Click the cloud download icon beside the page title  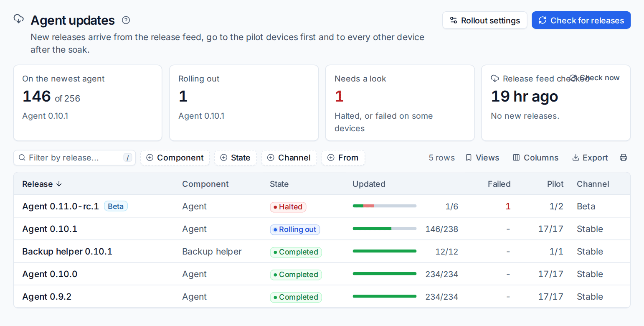coord(18,19)
